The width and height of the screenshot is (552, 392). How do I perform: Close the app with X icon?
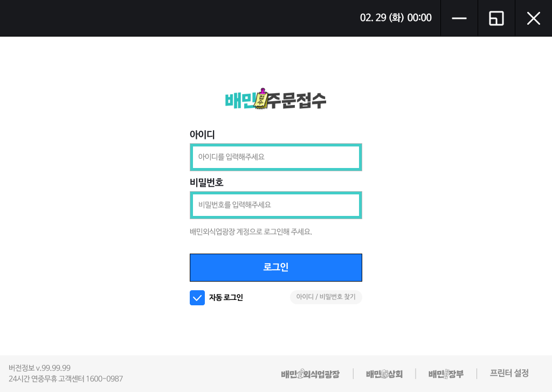[533, 18]
